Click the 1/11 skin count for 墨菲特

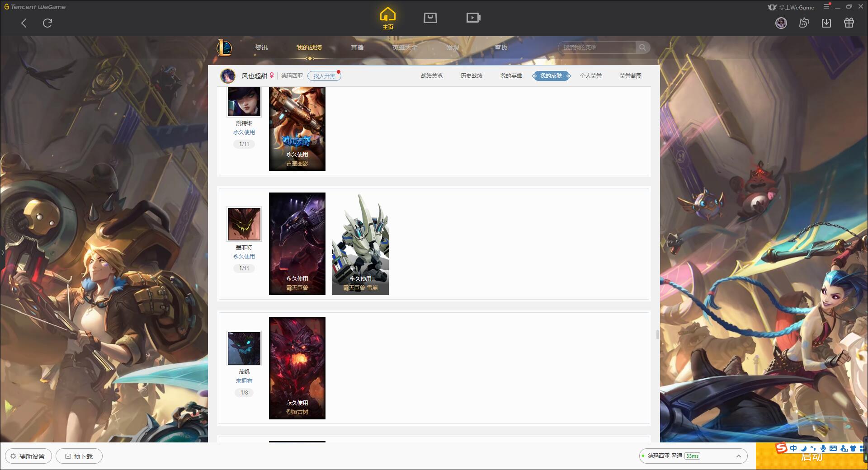(244, 268)
